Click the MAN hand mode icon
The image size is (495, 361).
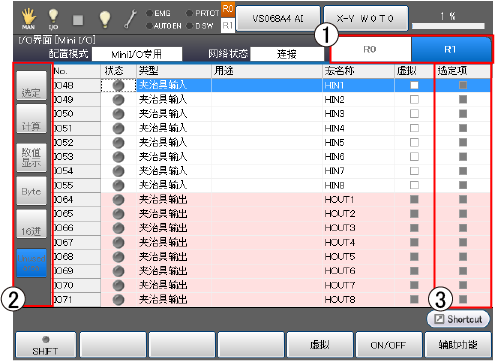[x=29, y=18]
